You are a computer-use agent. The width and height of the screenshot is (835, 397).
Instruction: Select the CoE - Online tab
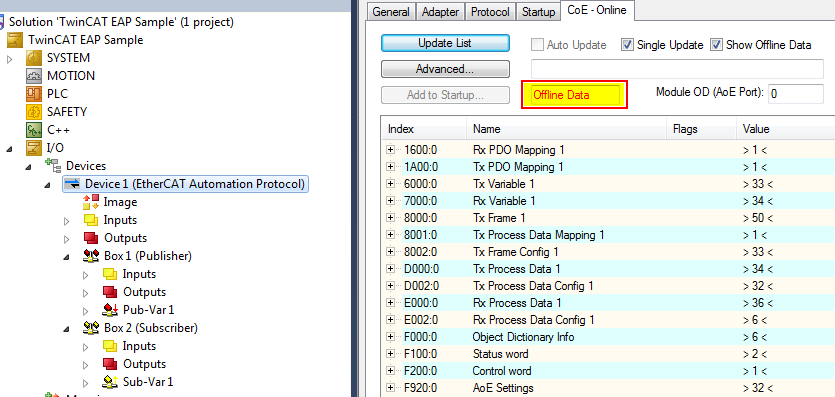pos(596,10)
